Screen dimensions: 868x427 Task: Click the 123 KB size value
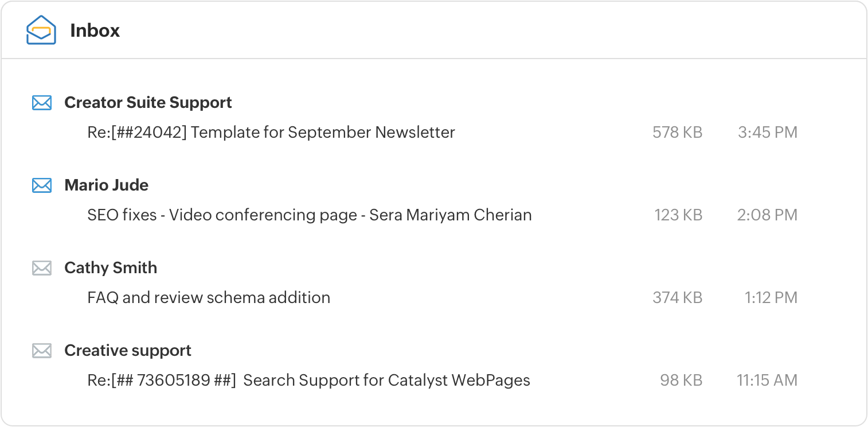click(678, 215)
